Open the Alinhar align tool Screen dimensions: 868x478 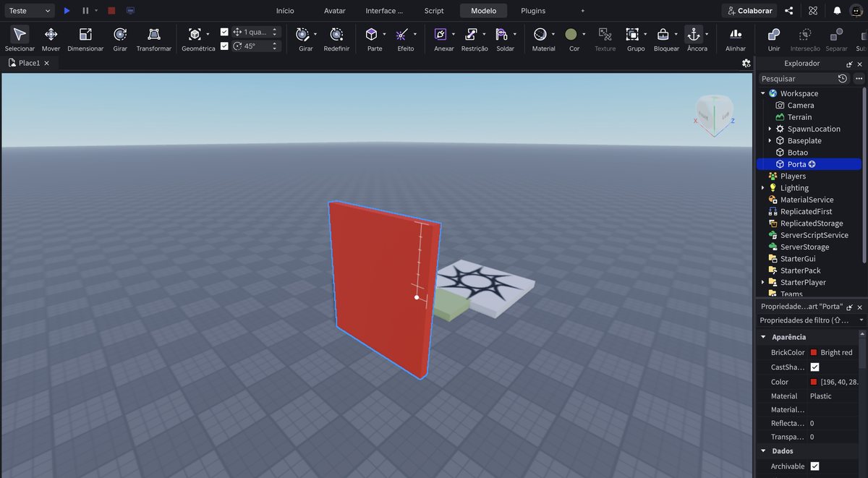tap(736, 34)
